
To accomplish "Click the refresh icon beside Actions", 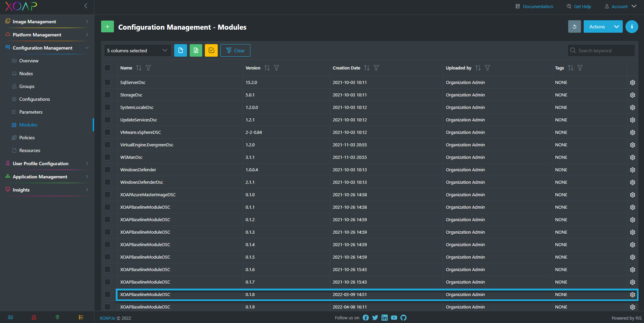I will (x=574, y=27).
